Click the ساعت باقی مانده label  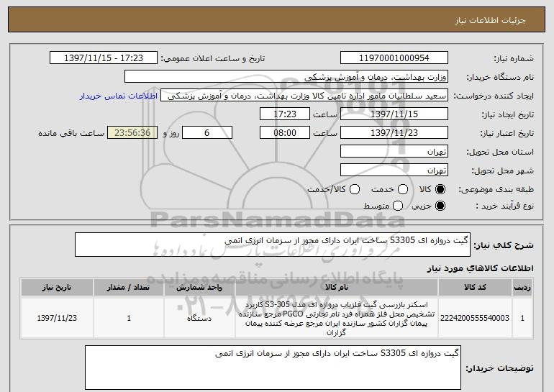pyautogui.click(x=71, y=133)
